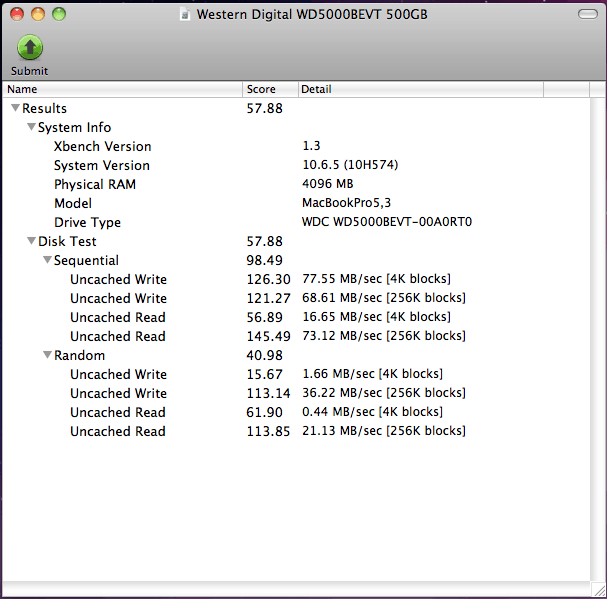Click the 77.55 MB/sec [4K blocks] detail
607x599 pixels.
[x=376, y=279]
